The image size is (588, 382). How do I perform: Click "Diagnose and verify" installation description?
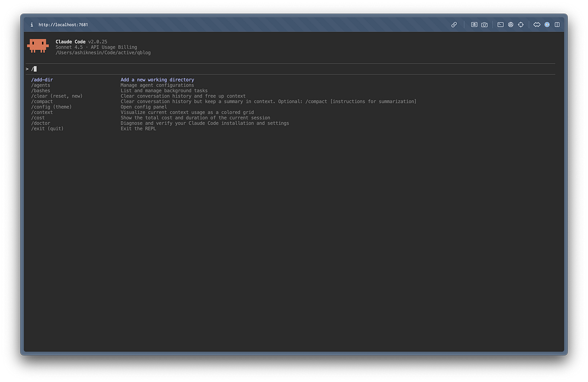pyautogui.click(x=205, y=123)
